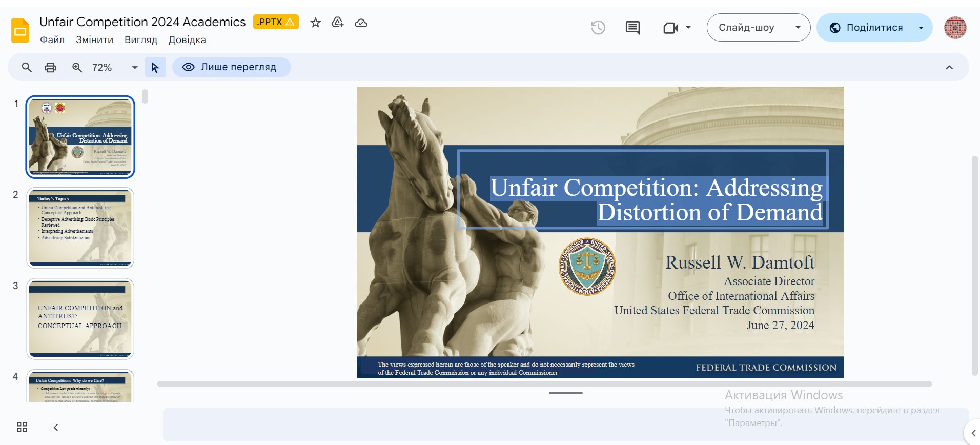Screen dimensions: 980x445
Task: Click the video call camera icon
Action: pyautogui.click(x=670, y=28)
